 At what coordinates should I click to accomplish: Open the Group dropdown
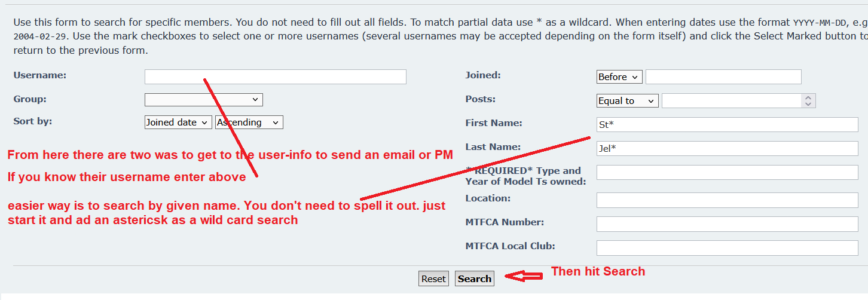tap(203, 100)
